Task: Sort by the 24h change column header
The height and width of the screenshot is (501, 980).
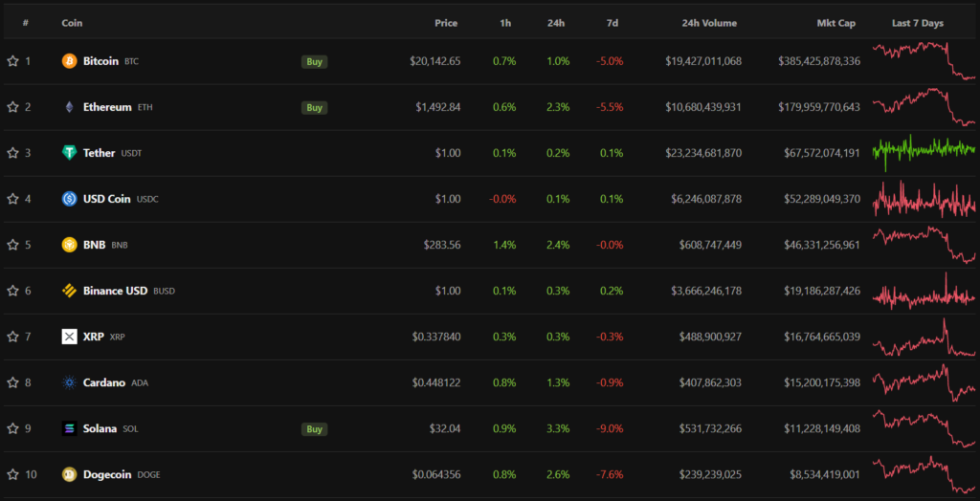Action: point(556,23)
